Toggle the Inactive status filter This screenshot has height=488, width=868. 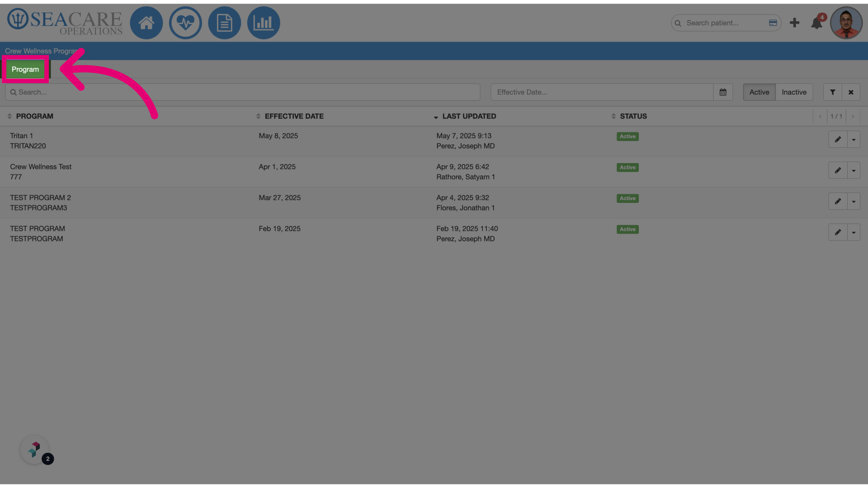point(794,92)
